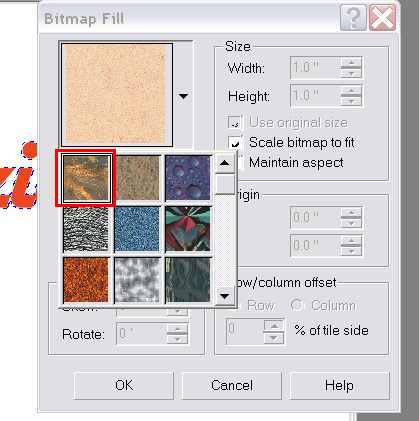
Task: Click the Help button
Action: point(339,385)
